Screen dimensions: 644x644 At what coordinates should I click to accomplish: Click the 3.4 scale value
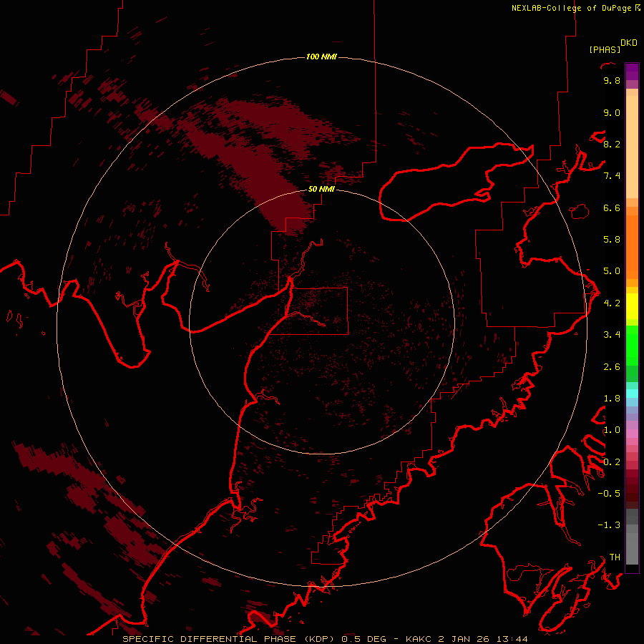(x=612, y=335)
